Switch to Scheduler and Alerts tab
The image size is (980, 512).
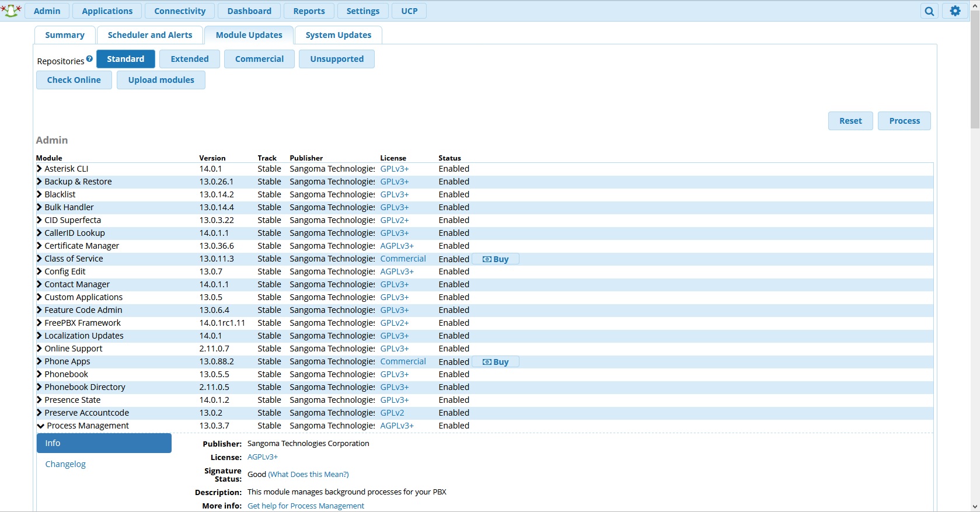point(150,35)
